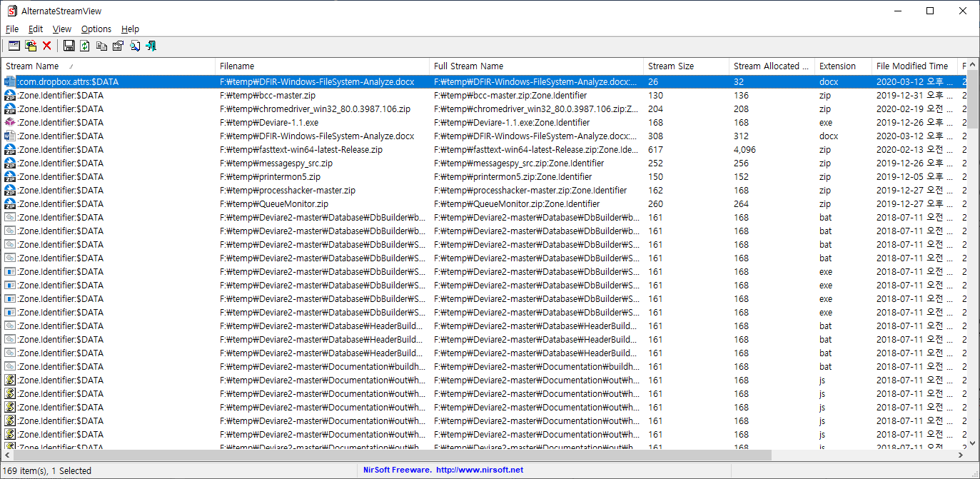980x479 pixels.
Task: Click the zip icon on fasttext-win64 row
Action: click(x=10, y=149)
